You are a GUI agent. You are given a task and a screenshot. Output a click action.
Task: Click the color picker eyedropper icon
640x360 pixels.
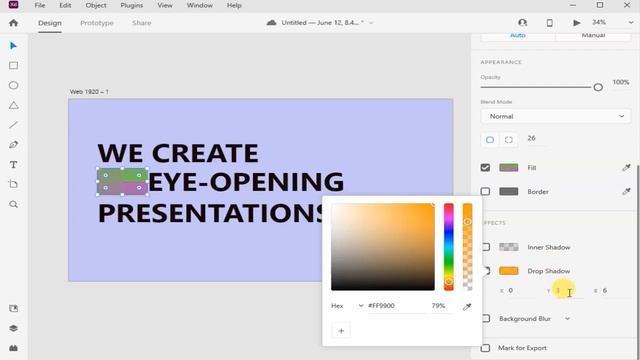pyautogui.click(x=467, y=307)
